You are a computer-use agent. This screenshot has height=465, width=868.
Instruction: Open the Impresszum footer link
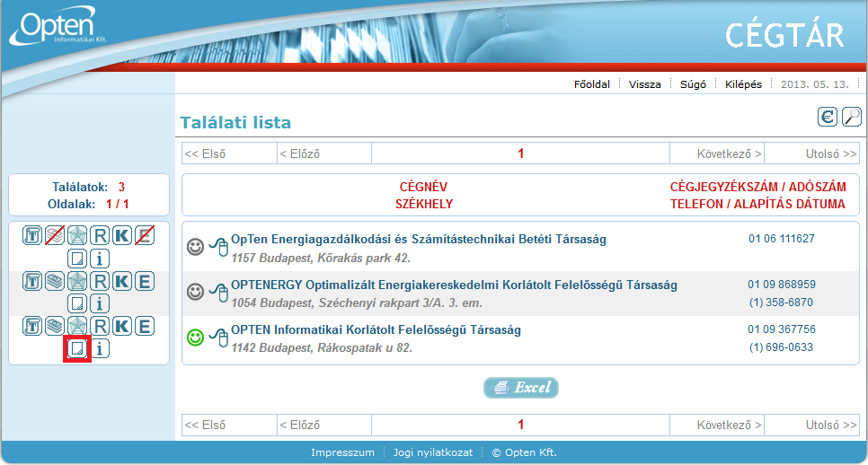pos(342,452)
